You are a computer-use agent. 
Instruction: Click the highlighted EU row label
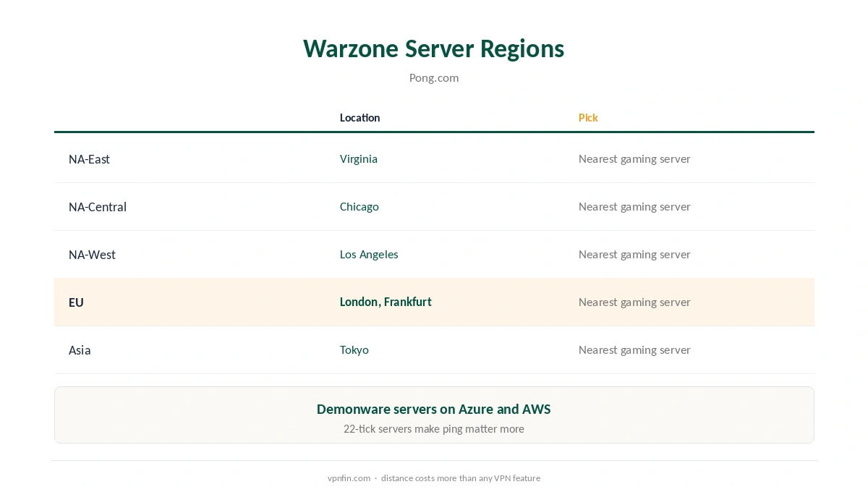click(76, 302)
